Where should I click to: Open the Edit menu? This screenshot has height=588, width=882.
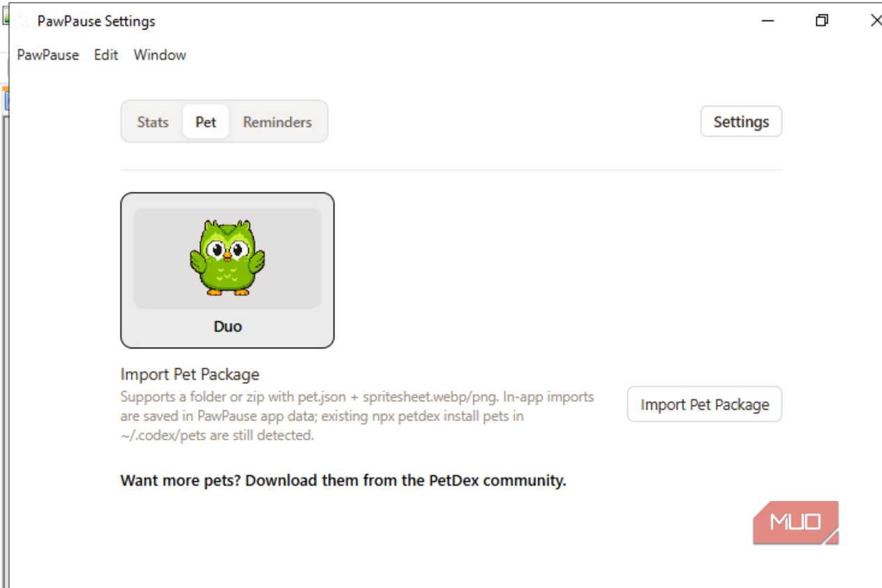[x=106, y=55]
